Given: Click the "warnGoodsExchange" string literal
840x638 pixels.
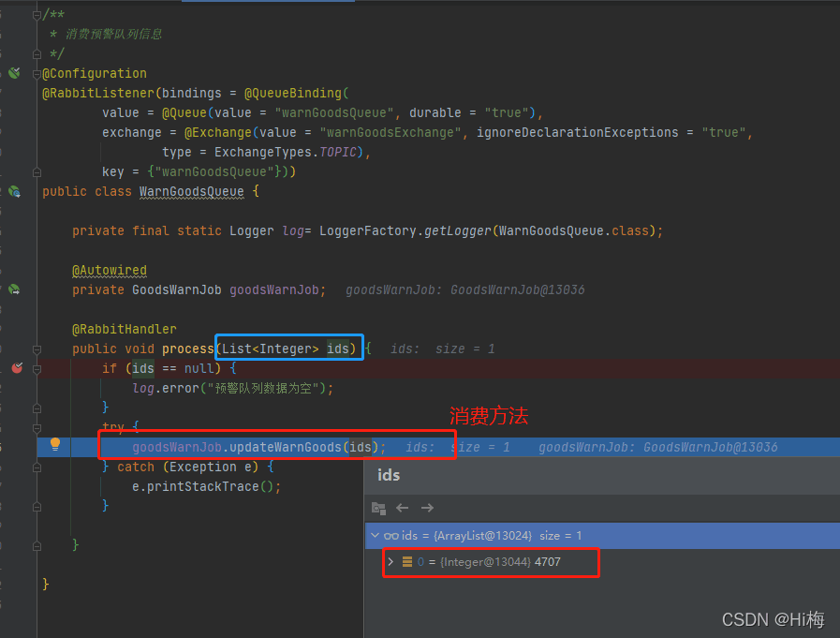Looking at the screenshot, I should coord(391,132).
